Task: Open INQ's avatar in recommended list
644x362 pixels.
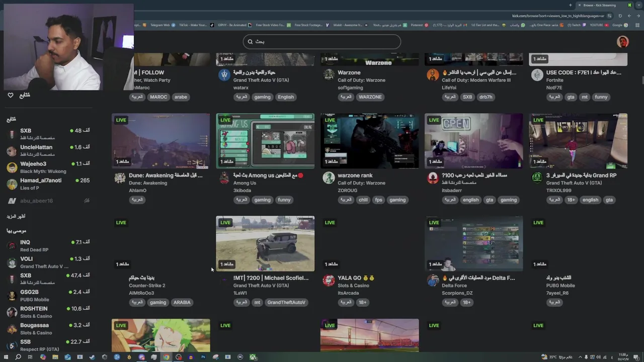Action: (12, 246)
